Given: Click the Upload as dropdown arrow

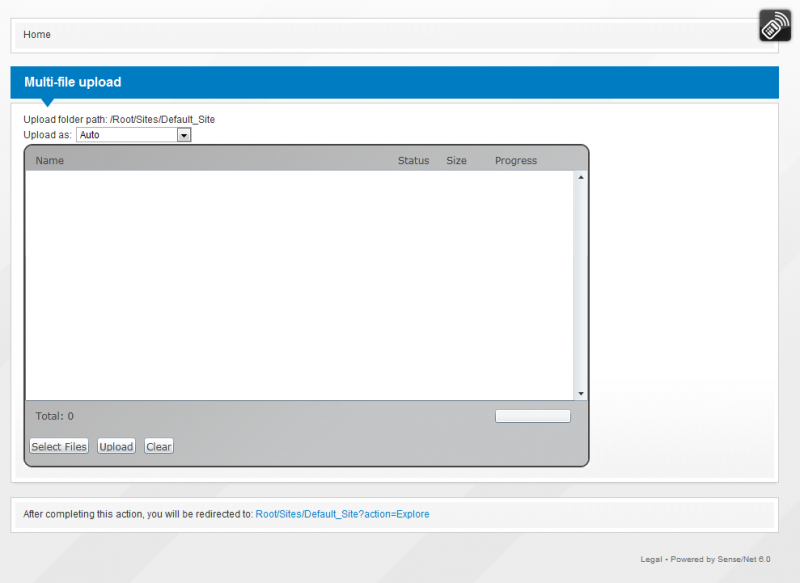Looking at the screenshot, I should (184, 135).
